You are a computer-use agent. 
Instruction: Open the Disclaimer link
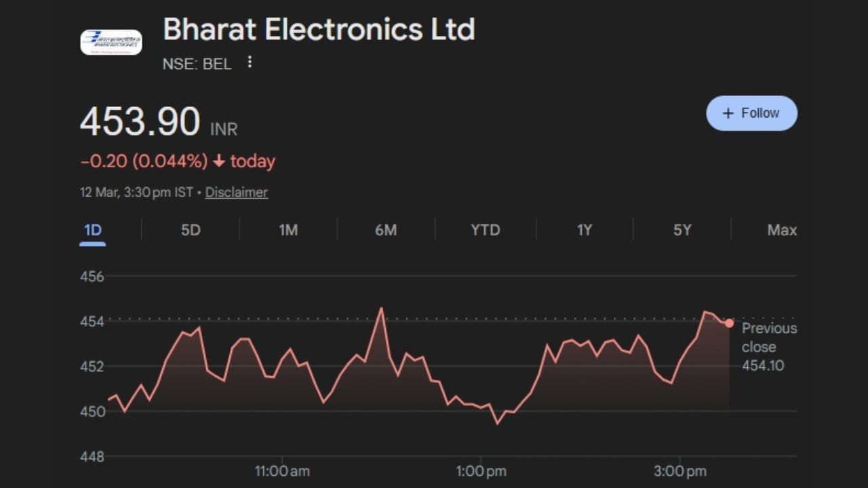click(236, 192)
